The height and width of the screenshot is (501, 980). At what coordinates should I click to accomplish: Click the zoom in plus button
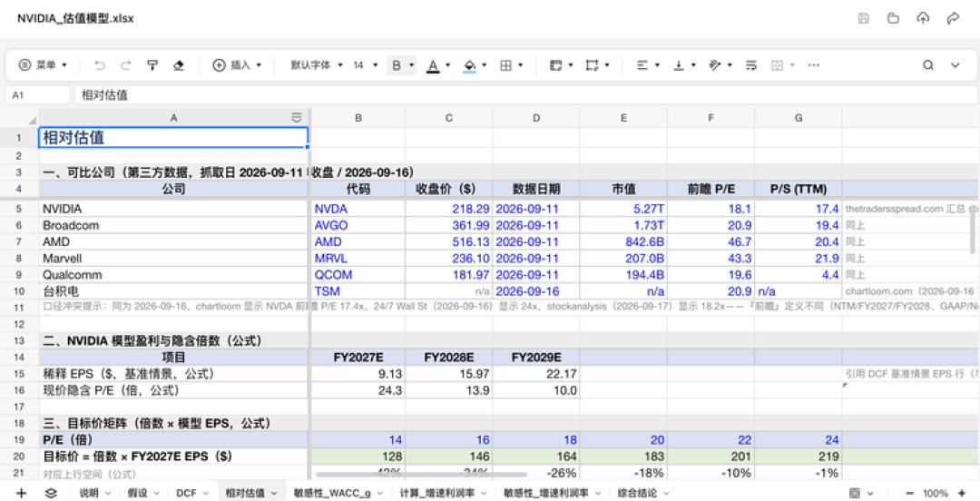[x=962, y=493]
